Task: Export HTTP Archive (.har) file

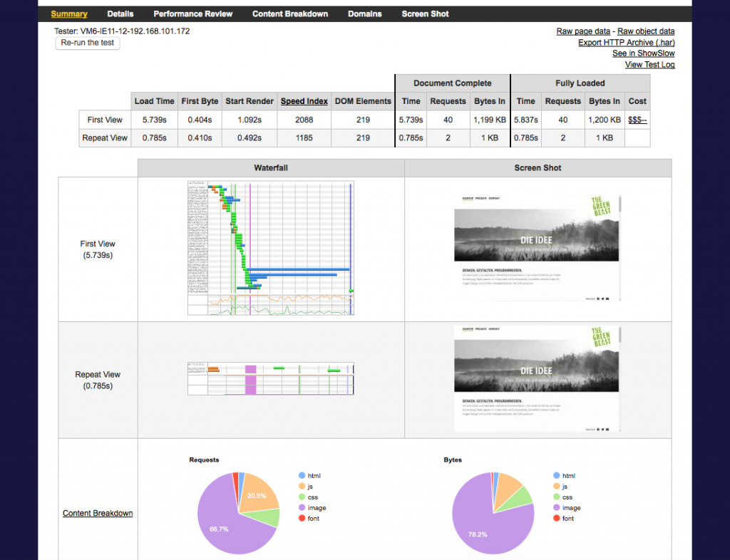Action: pos(626,43)
